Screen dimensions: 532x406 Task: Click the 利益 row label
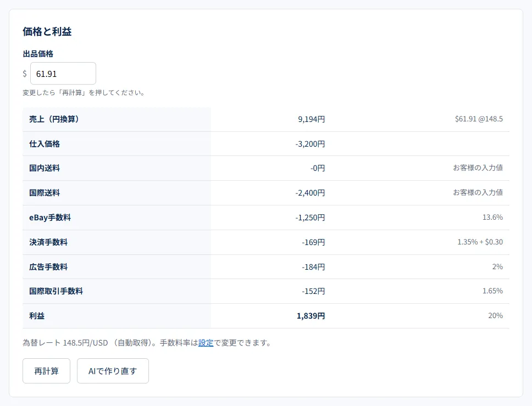[37, 316]
